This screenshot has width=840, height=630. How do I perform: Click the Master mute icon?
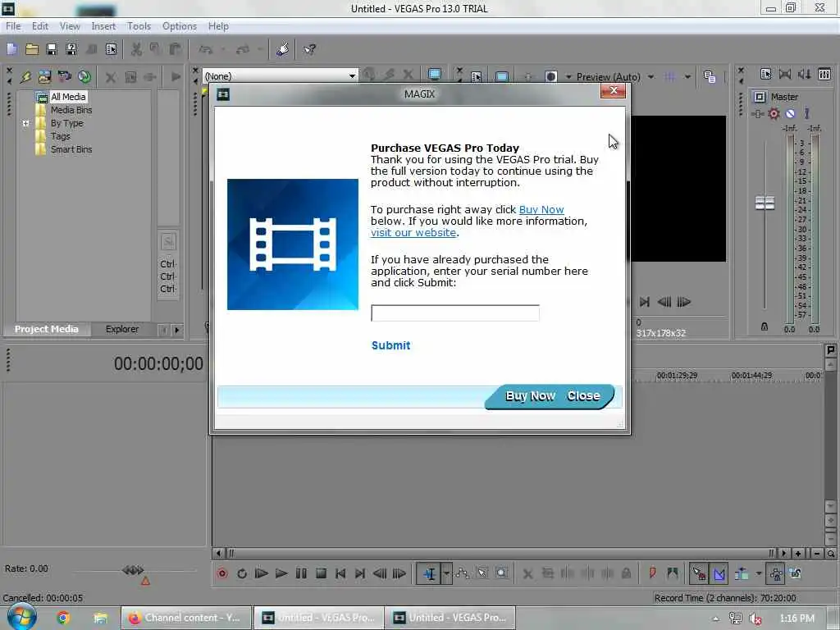(x=790, y=113)
